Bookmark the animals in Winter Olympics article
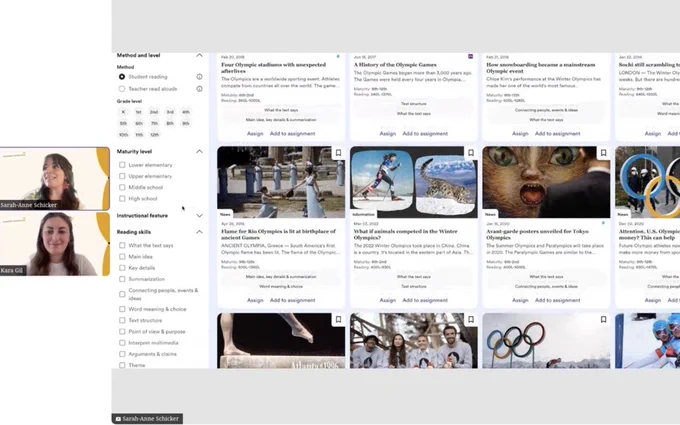 (471, 153)
